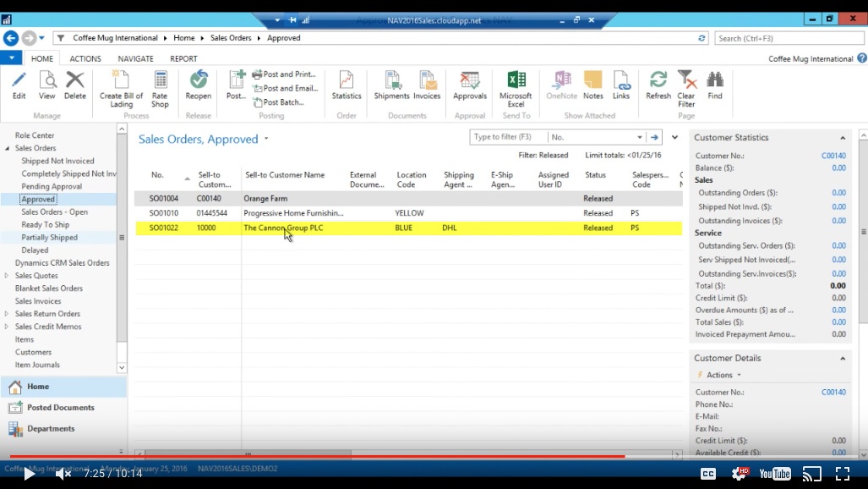The height and width of the screenshot is (489, 868).
Task: Open the Rate Shop calculator
Action: pyautogui.click(x=160, y=89)
